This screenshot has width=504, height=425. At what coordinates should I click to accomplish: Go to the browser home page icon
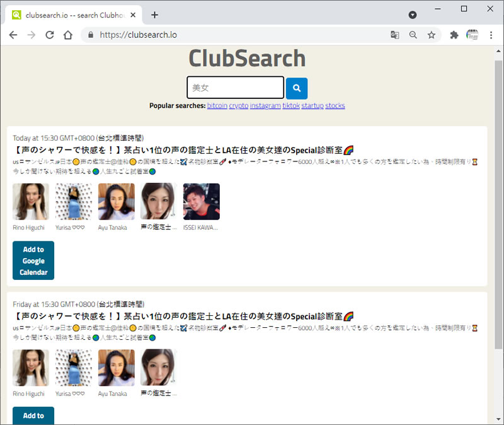tap(68, 35)
